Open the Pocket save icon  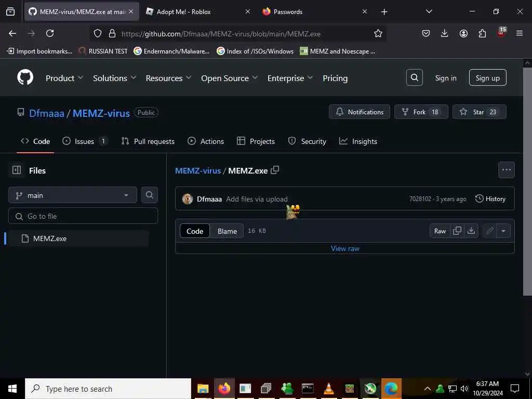pos(426,33)
